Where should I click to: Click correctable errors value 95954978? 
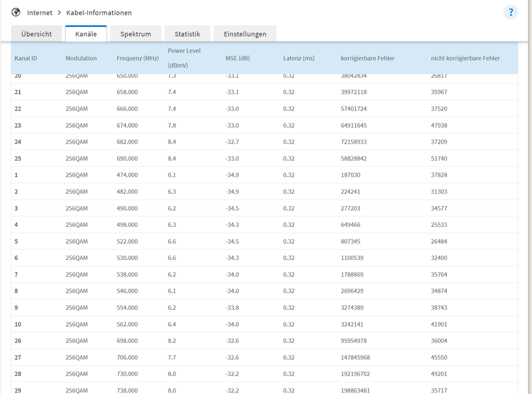pyautogui.click(x=354, y=341)
